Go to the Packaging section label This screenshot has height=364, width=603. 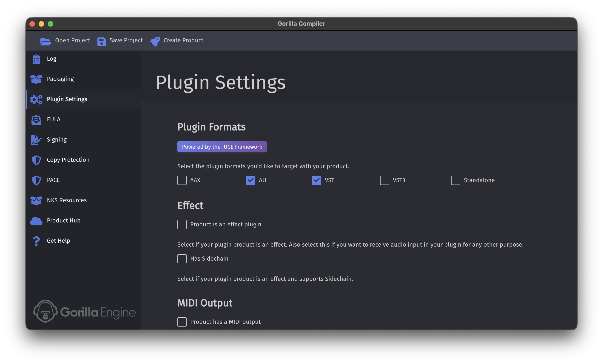coord(60,79)
